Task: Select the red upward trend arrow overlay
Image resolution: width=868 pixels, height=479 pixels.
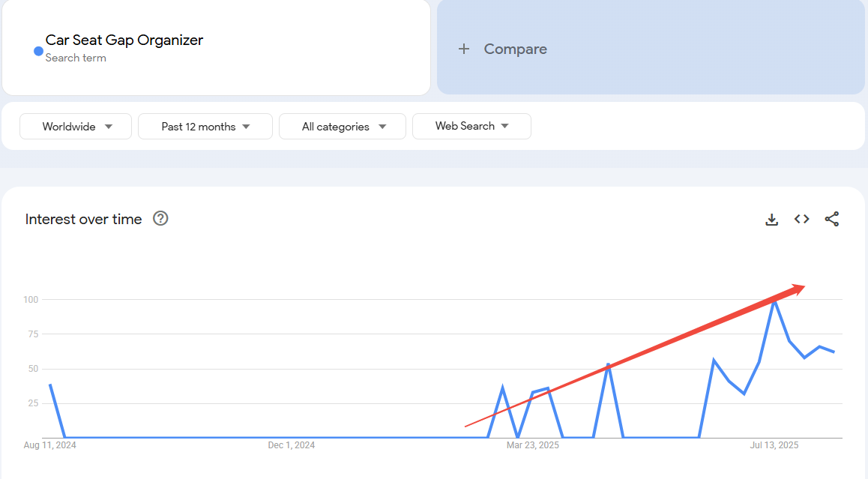Action: pos(637,352)
